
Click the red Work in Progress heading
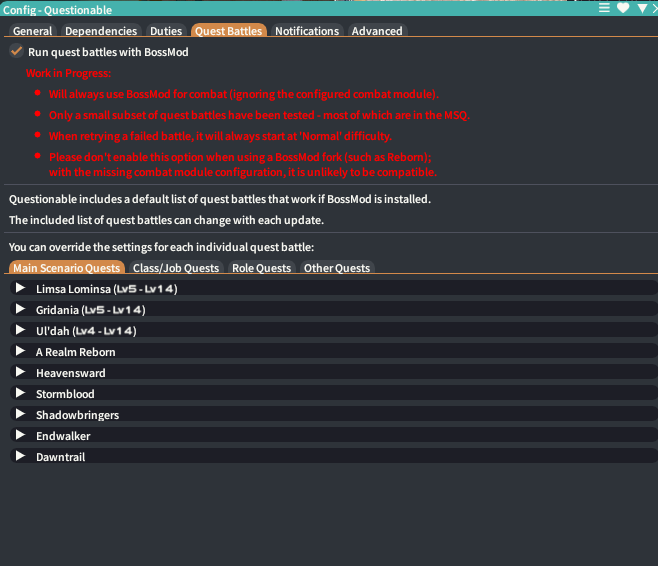tap(68, 73)
